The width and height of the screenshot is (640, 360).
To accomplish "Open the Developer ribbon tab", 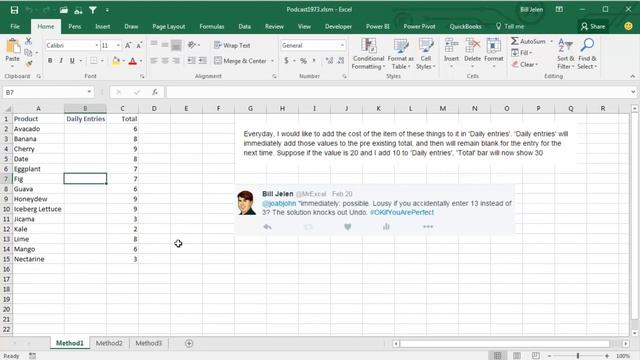I will tap(338, 27).
